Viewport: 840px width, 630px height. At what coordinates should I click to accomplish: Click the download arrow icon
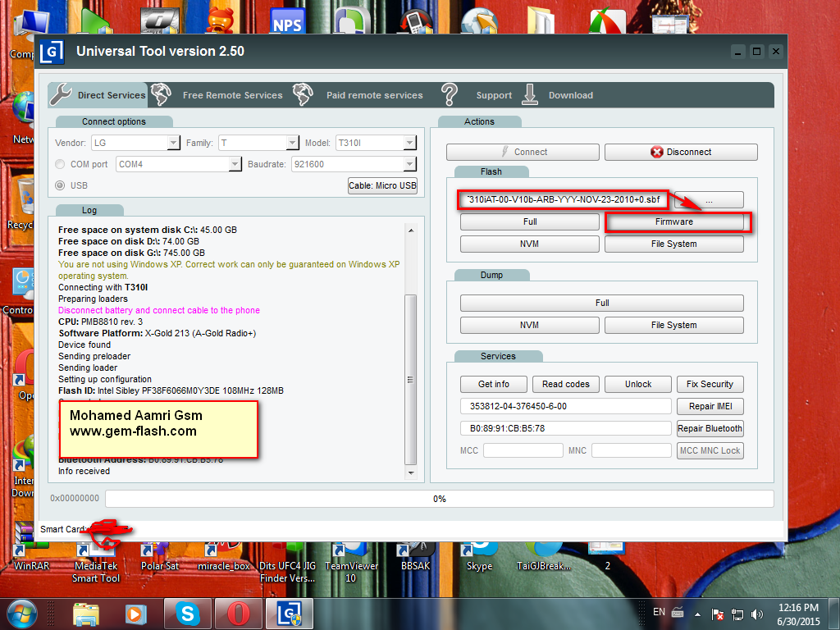click(530, 95)
